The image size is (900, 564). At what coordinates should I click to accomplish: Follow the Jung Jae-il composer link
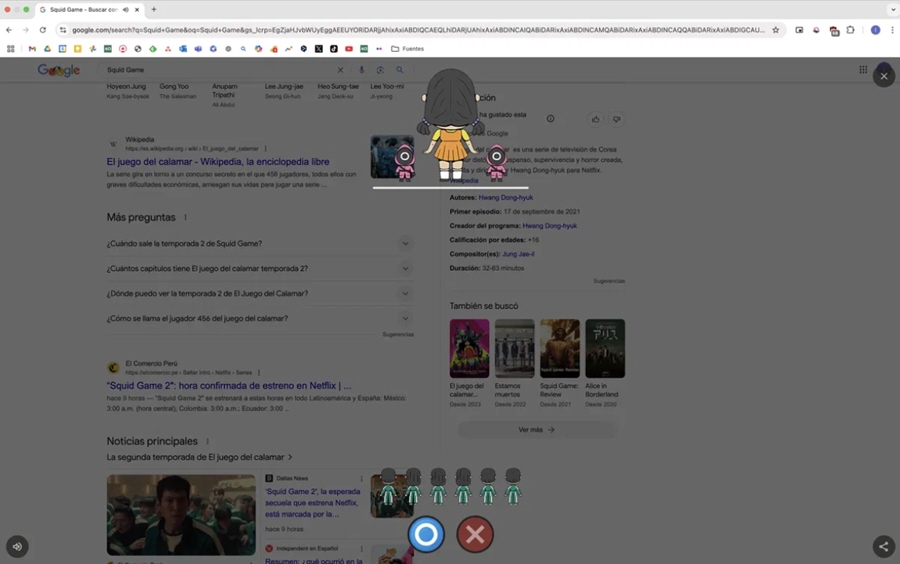click(x=518, y=254)
